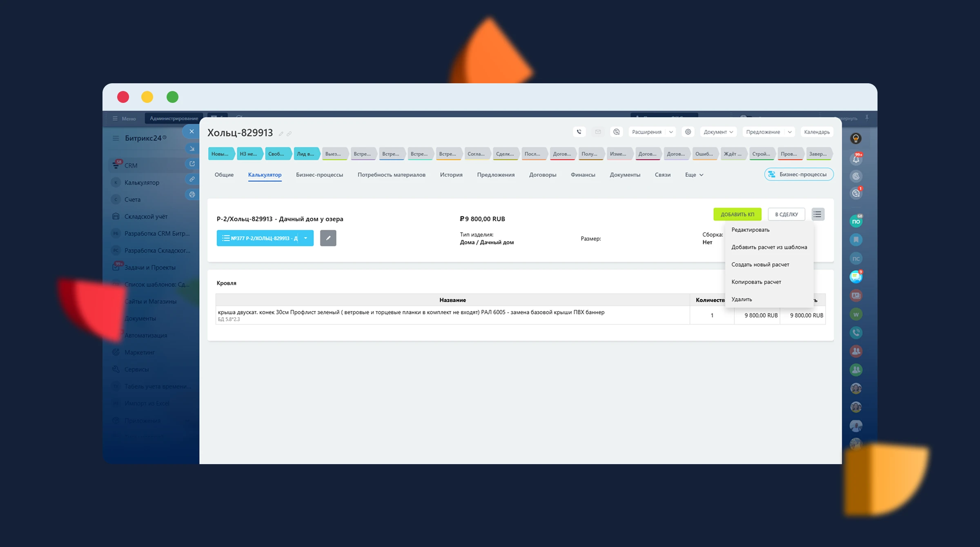Choose Копировать расчет from context menu
Image resolution: width=980 pixels, height=547 pixels.
click(x=756, y=282)
